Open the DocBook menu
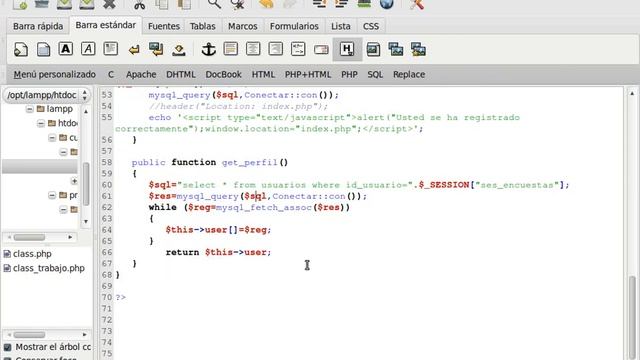 [223, 74]
